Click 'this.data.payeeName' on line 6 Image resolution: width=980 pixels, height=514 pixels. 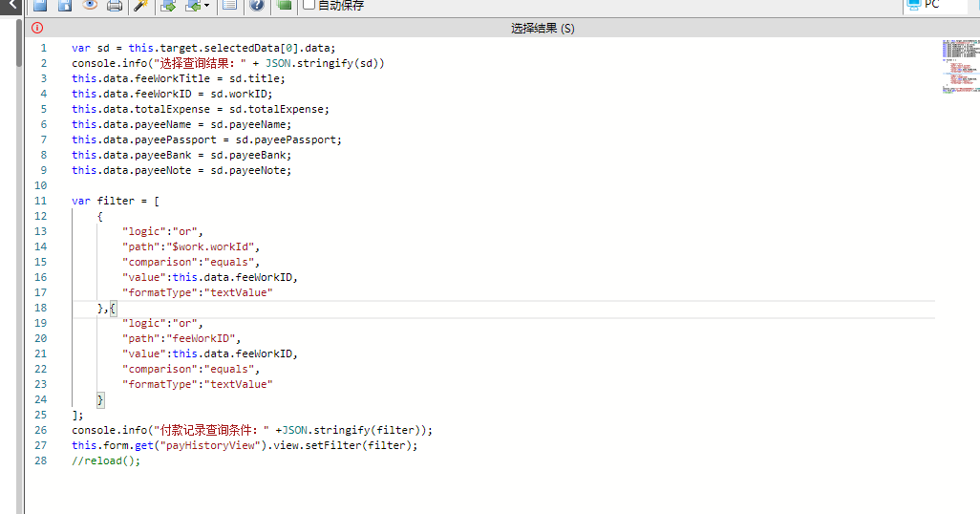(x=131, y=124)
